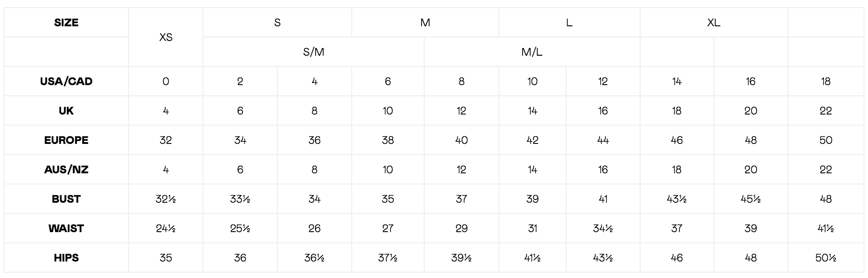Click the WAIST row label
868x278 pixels.
click(66, 229)
